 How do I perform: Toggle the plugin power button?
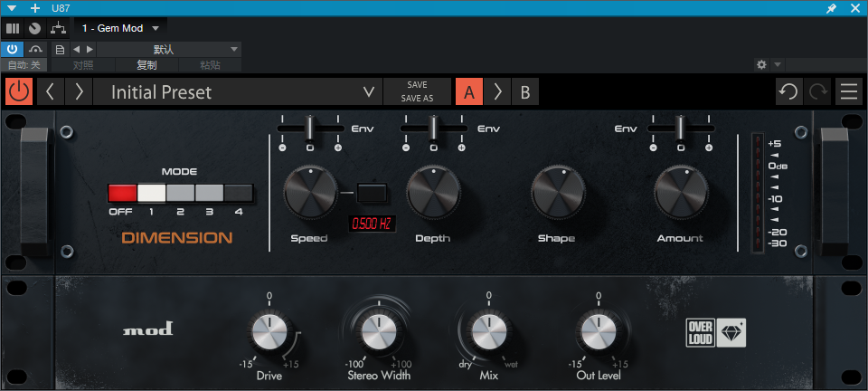[x=19, y=91]
